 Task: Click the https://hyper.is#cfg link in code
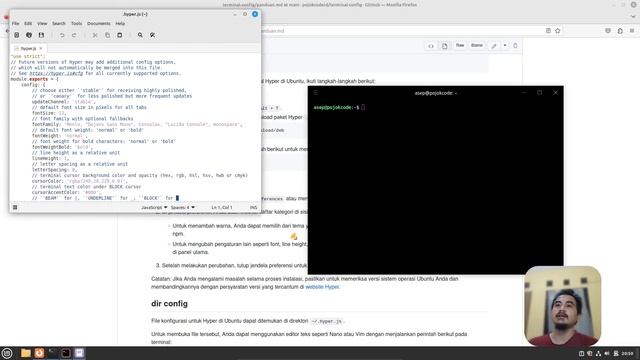pyautogui.click(x=56, y=73)
